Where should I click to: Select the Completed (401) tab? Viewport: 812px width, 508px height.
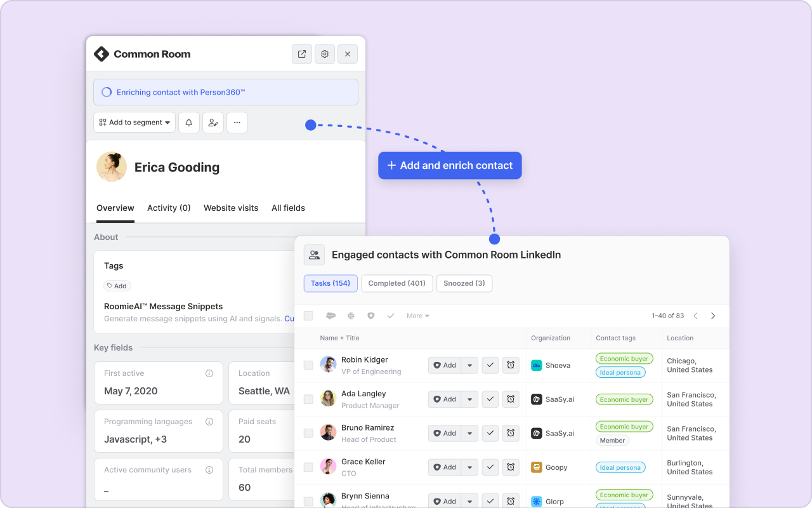coord(397,283)
